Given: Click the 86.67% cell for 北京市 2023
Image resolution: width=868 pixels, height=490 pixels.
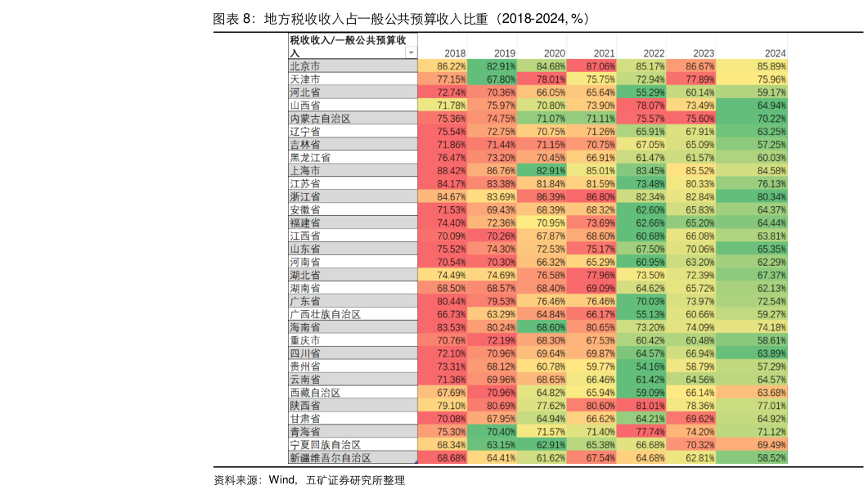Looking at the screenshot, I should (x=690, y=66).
